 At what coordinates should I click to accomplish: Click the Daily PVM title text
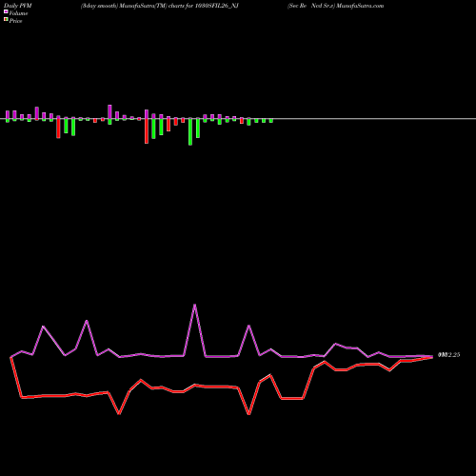point(18,6)
